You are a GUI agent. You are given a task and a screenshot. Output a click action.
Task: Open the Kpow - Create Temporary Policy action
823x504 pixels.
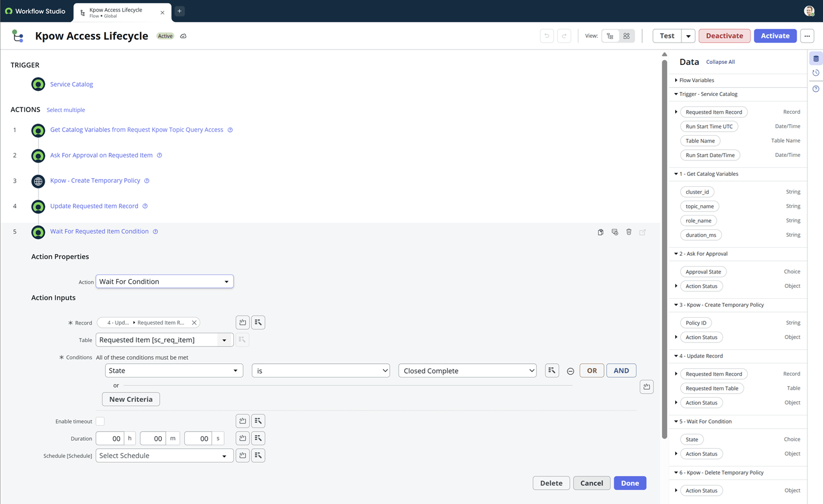click(x=95, y=180)
